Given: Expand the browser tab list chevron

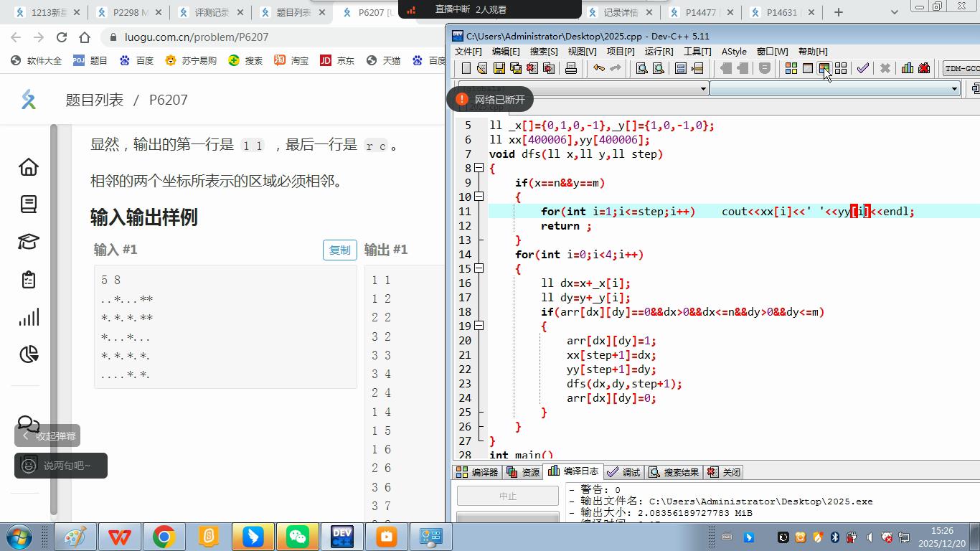Looking at the screenshot, I should click(x=894, y=12).
